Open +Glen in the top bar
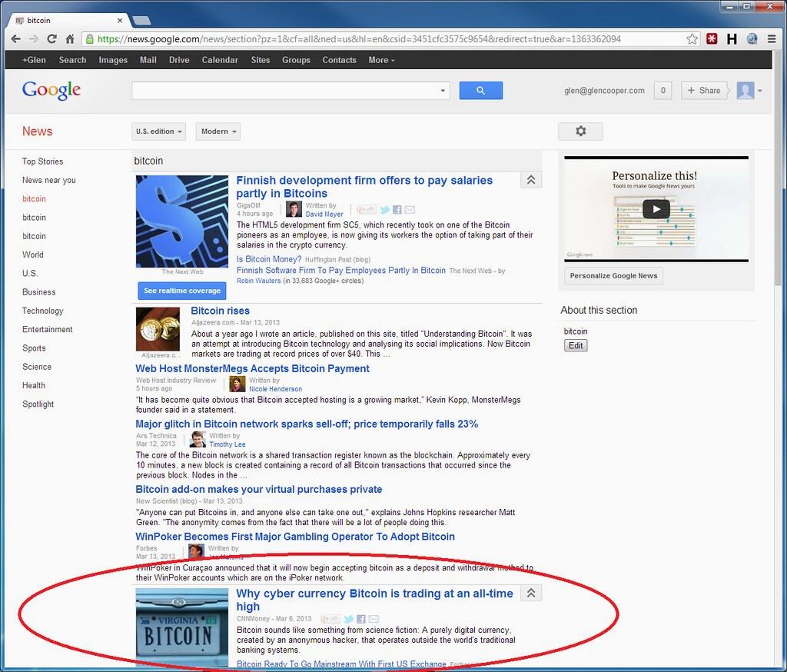Screen dimensions: 787x672 (34, 60)
